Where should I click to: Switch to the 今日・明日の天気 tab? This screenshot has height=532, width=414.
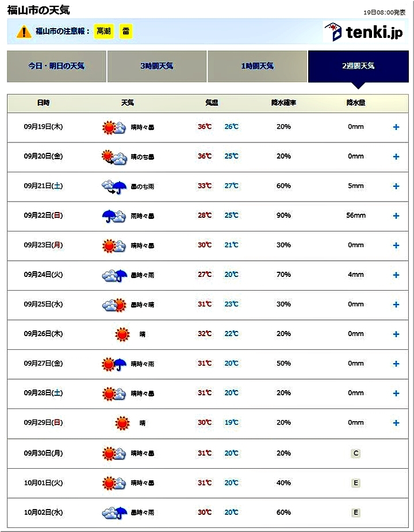(x=56, y=66)
